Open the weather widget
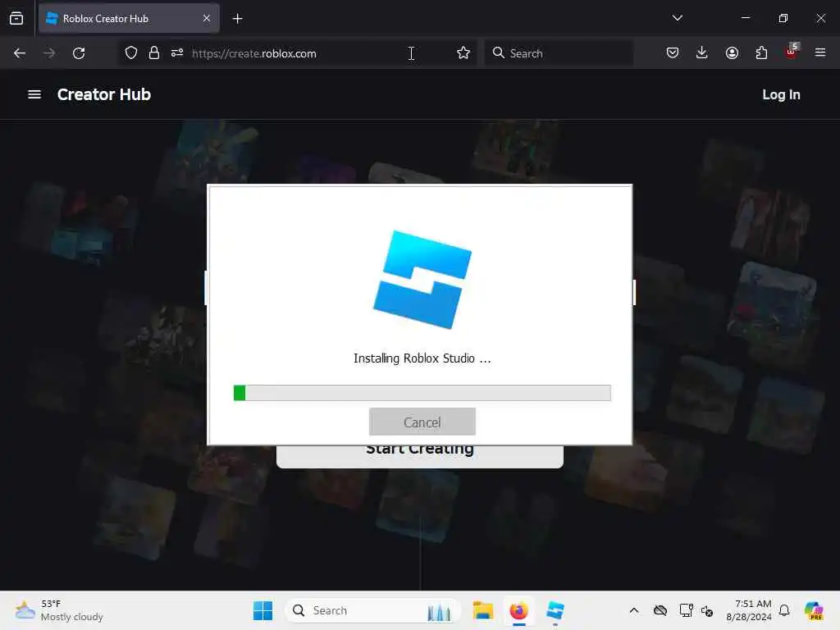This screenshot has height=630, width=840. click(x=59, y=610)
